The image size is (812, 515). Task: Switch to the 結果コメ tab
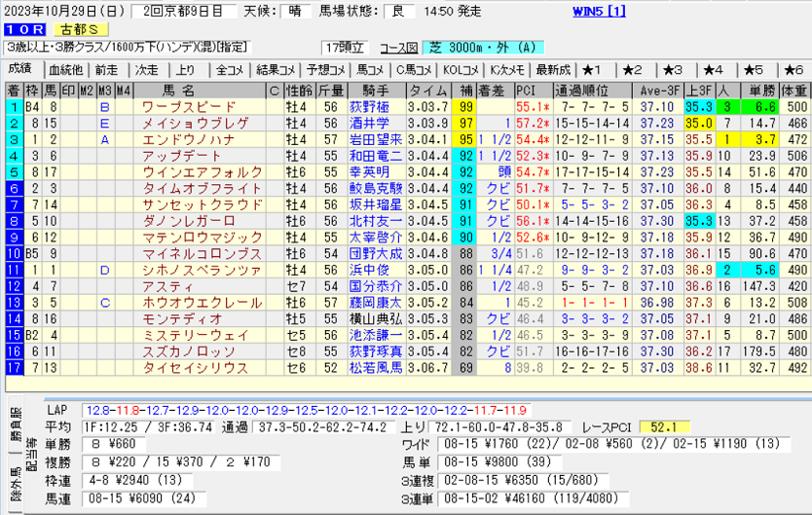click(275, 70)
